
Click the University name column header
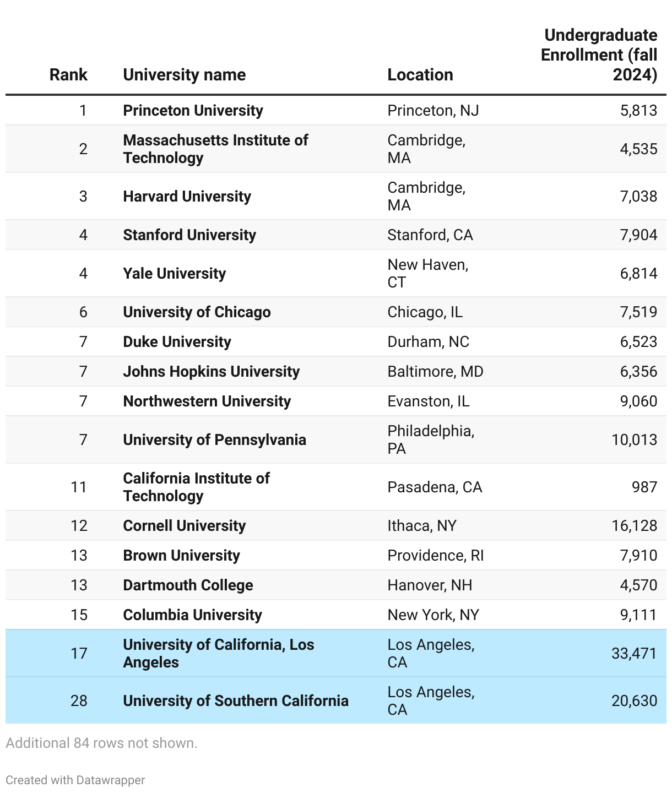[x=185, y=75]
